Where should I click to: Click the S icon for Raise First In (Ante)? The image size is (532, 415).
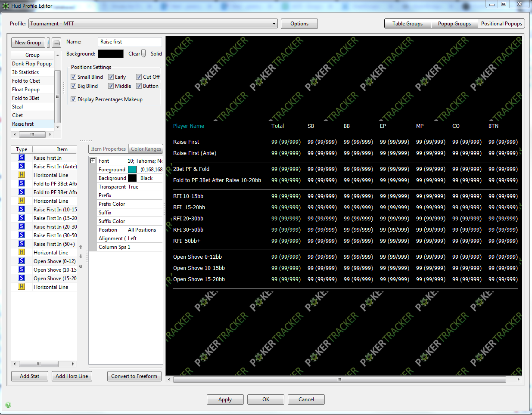[x=22, y=166]
